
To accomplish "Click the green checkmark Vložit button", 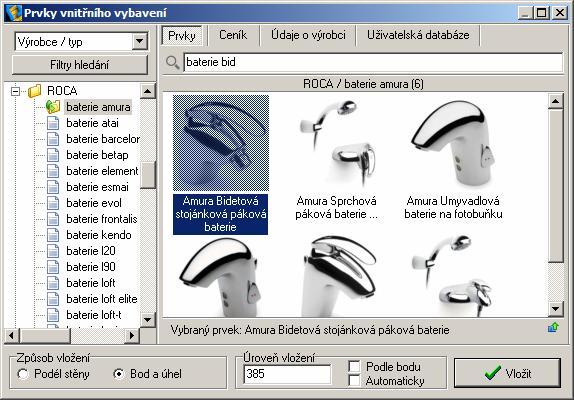I will click(507, 373).
